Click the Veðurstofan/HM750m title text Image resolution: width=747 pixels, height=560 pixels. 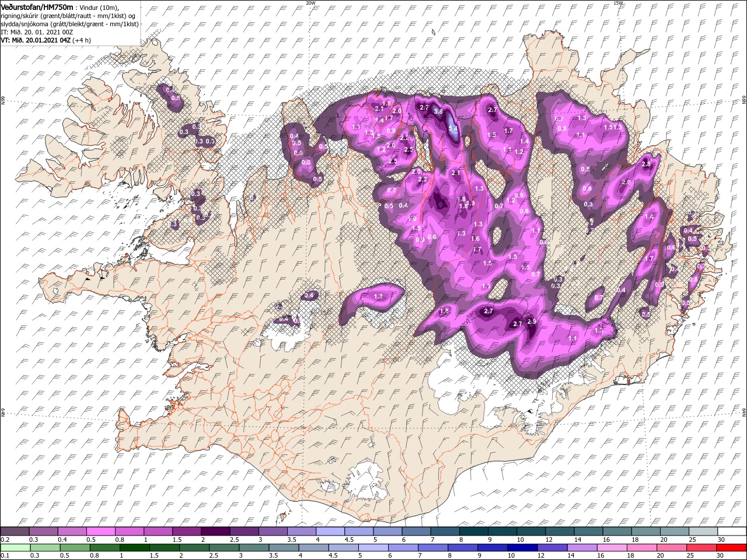(37, 6)
